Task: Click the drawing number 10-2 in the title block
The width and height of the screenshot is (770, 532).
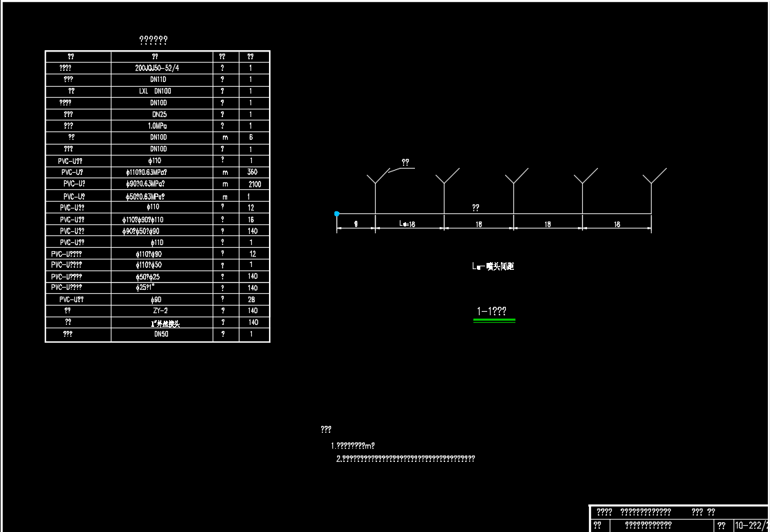Action: click(x=751, y=526)
